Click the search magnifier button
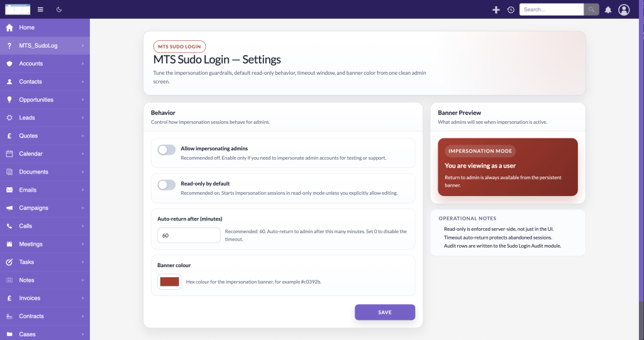This screenshot has height=340, width=644. tap(591, 9)
